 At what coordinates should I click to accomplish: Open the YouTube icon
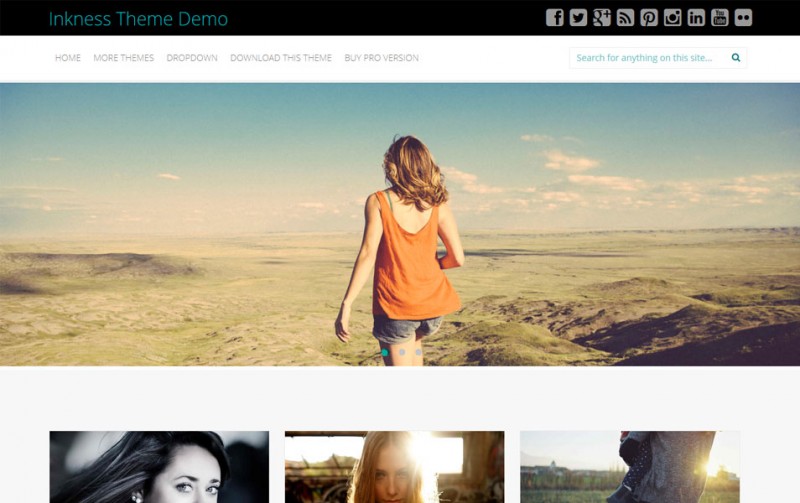[x=719, y=17]
